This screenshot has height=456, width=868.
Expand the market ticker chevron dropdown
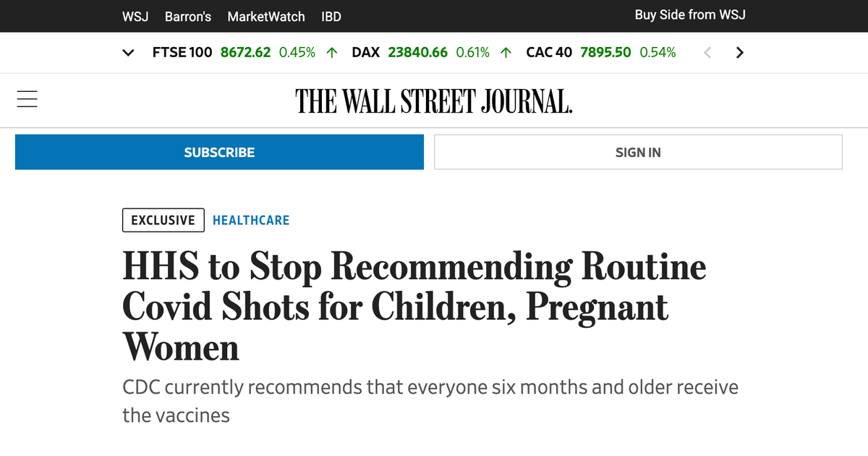tap(129, 53)
